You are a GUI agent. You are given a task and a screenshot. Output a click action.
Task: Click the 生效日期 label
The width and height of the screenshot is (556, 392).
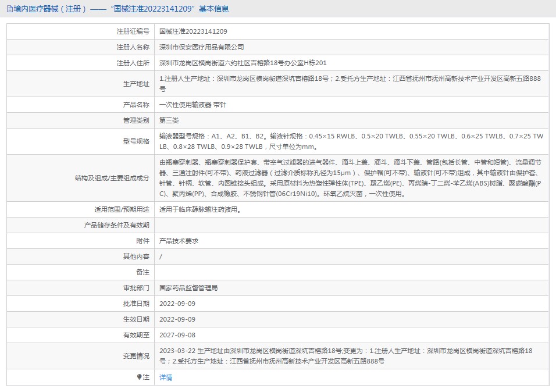click(x=136, y=319)
